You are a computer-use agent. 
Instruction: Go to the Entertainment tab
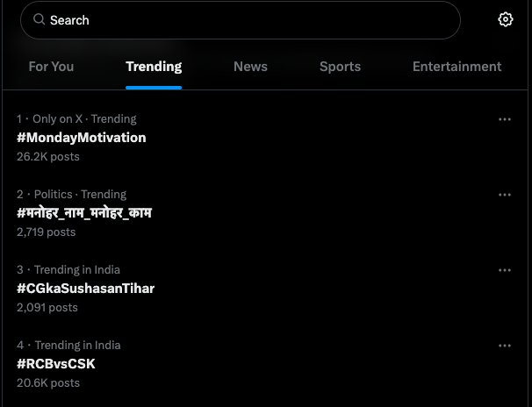coord(457,67)
